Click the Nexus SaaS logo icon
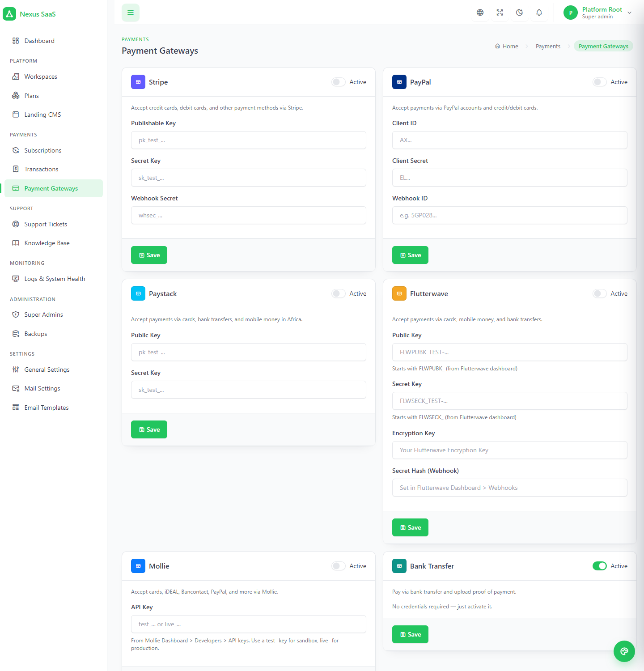Screen dimensions: 644x671 coord(9,14)
